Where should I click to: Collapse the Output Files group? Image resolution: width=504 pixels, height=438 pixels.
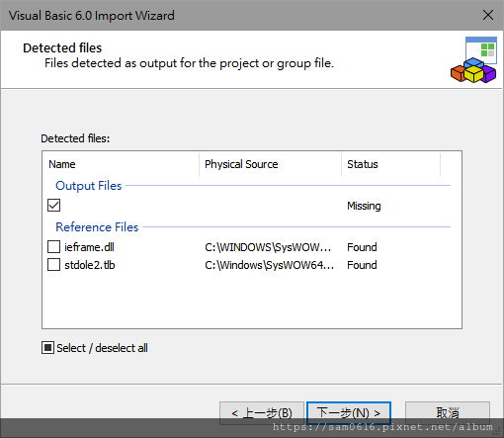(x=89, y=186)
